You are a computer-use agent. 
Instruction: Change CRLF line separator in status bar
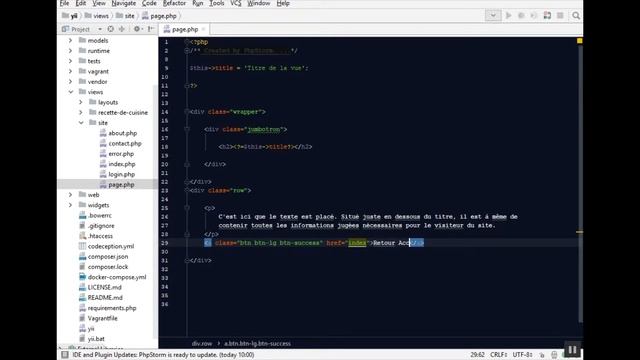[x=498, y=355]
